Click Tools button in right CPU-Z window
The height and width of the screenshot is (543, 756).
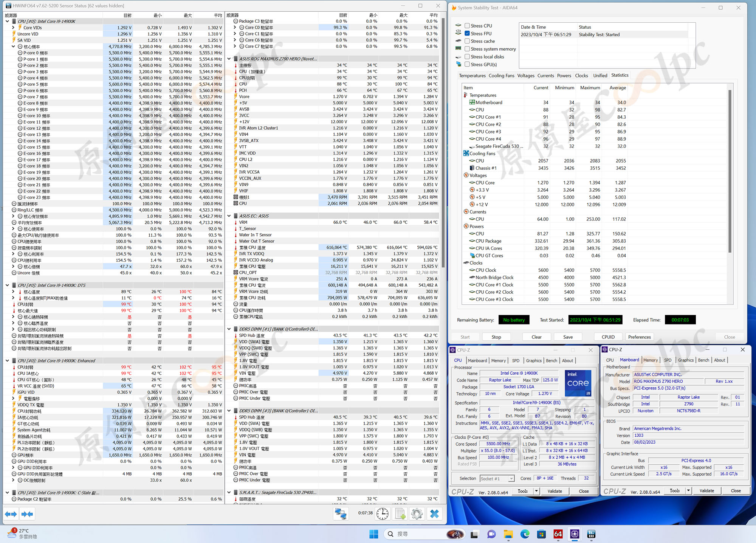[675, 491]
